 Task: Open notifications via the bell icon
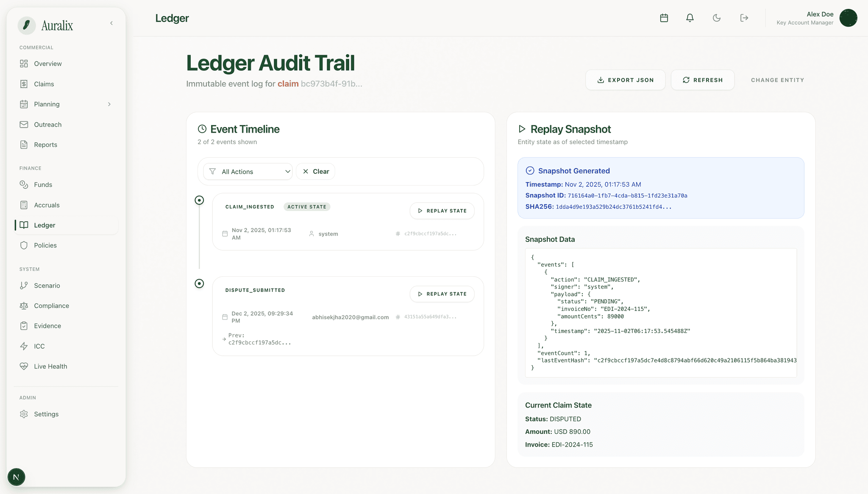click(x=690, y=18)
